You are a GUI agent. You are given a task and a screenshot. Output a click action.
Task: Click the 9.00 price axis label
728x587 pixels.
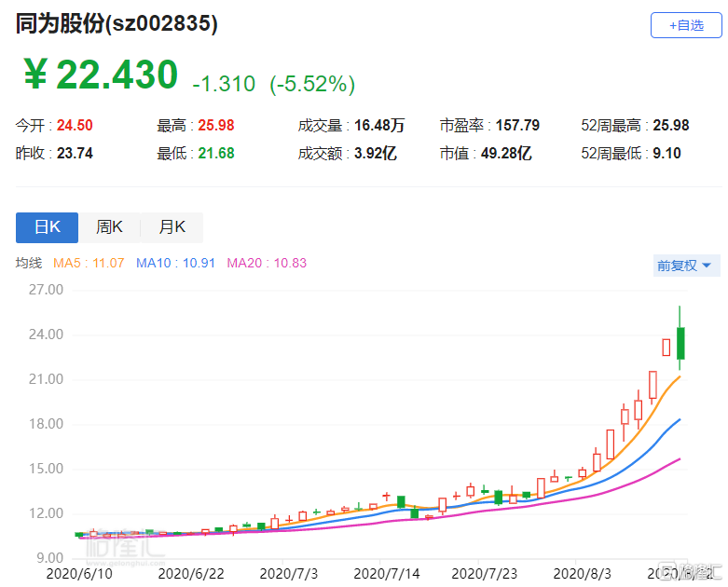tap(49, 558)
